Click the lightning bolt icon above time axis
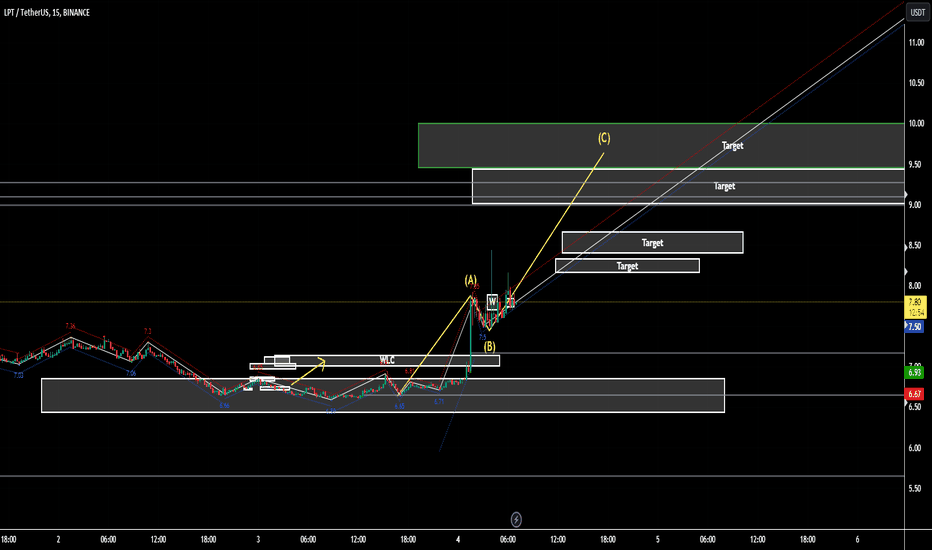Image resolution: width=932 pixels, height=550 pixels. click(516, 520)
